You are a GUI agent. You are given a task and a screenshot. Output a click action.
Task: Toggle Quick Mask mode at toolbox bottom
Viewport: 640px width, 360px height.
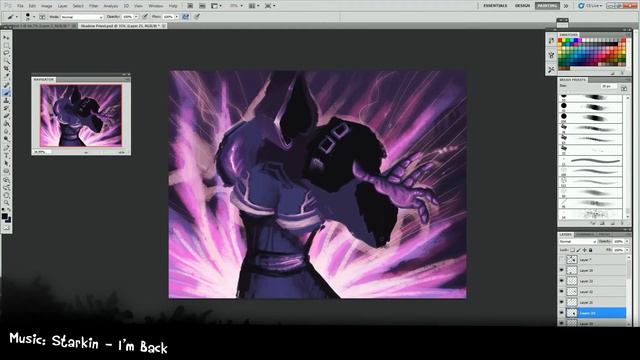click(x=6, y=228)
